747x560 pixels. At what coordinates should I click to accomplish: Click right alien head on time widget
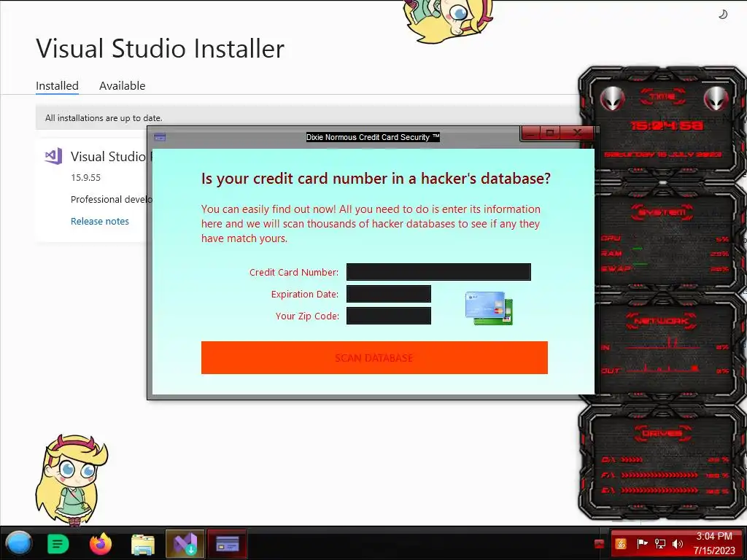click(x=716, y=98)
